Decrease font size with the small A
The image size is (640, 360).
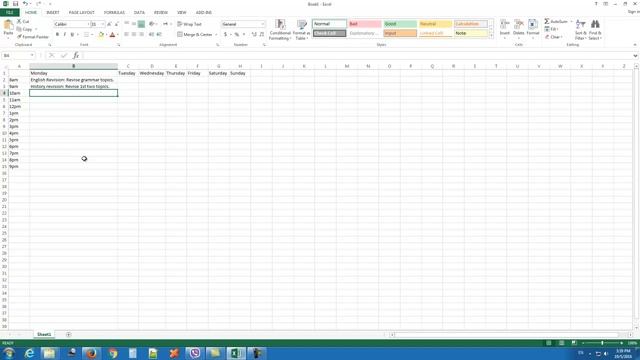pos(116,24)
